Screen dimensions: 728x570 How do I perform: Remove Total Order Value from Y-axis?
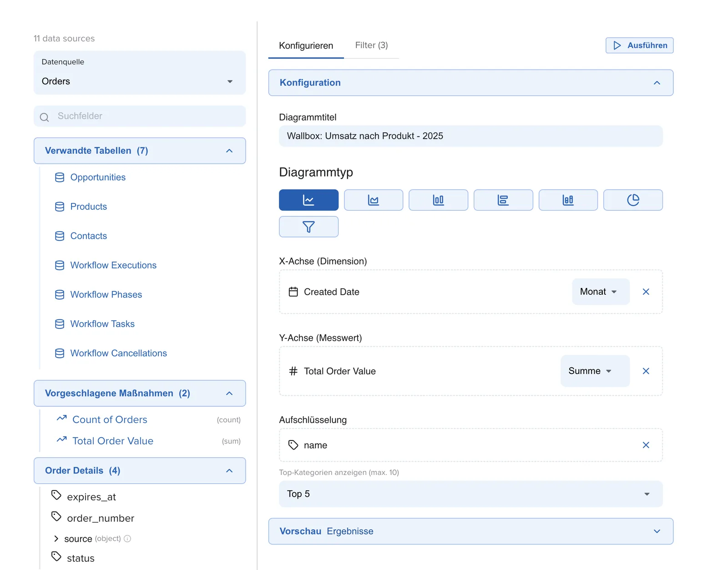click(646, 371)
